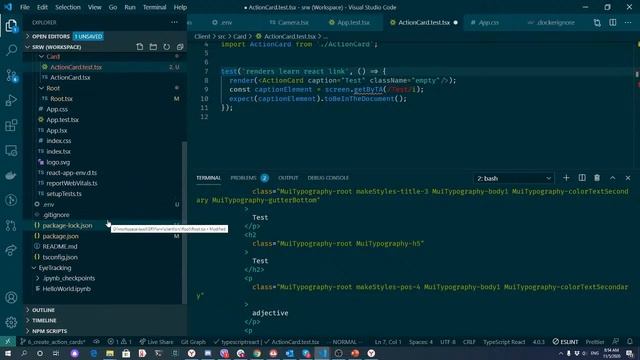The width and height of the screenshot is (640, 360).
Task: Open the Explorer view in activity bar
Action: [x=11, y=26]
